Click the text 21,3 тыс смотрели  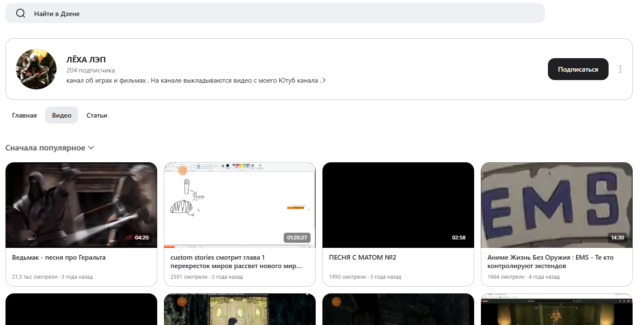[x=35, y=277]
